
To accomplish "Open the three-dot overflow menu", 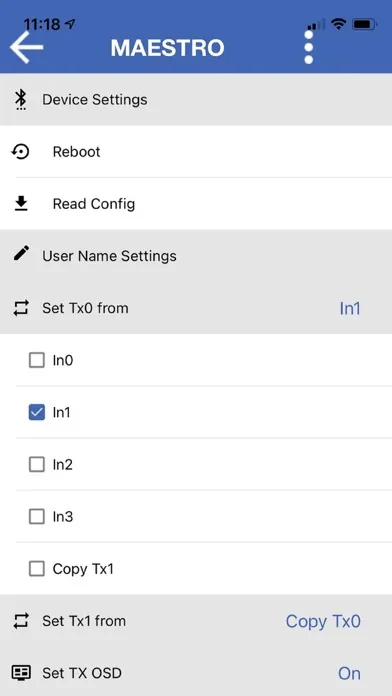I will (309, 47).
